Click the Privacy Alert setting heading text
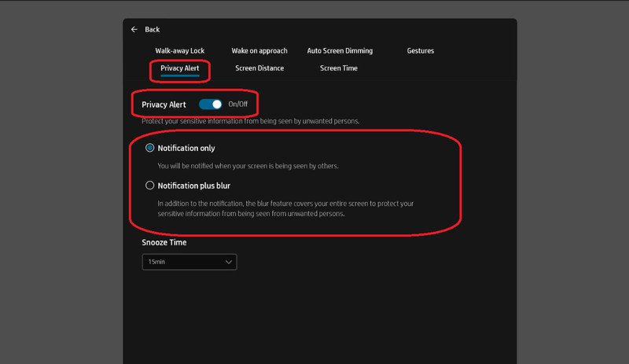 pyautogui.click(x=165, y=104)
